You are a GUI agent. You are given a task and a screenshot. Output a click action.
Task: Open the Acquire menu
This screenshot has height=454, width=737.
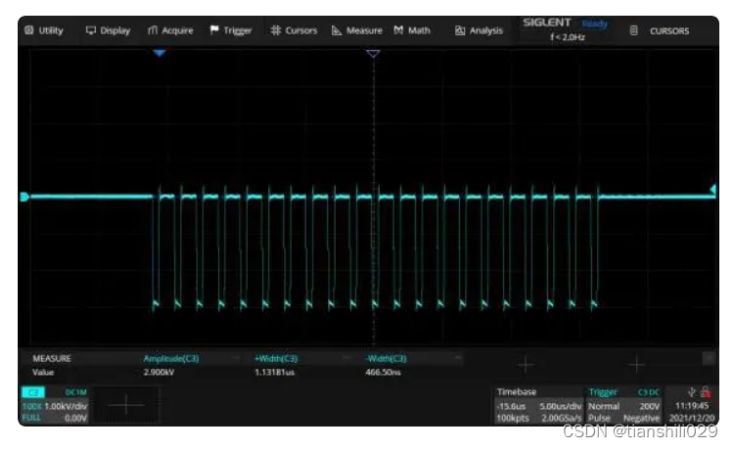click(170, 31)
